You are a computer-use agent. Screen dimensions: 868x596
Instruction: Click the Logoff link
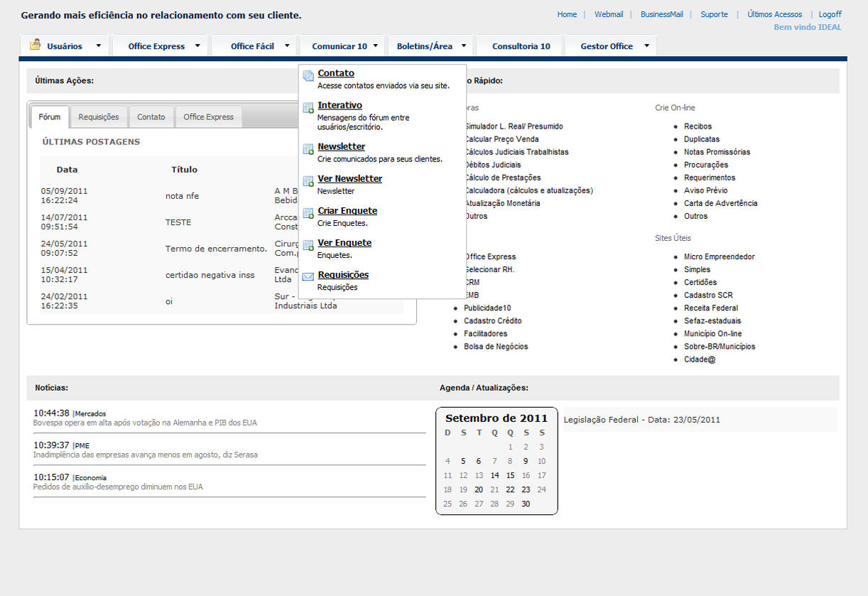(830, 14)
